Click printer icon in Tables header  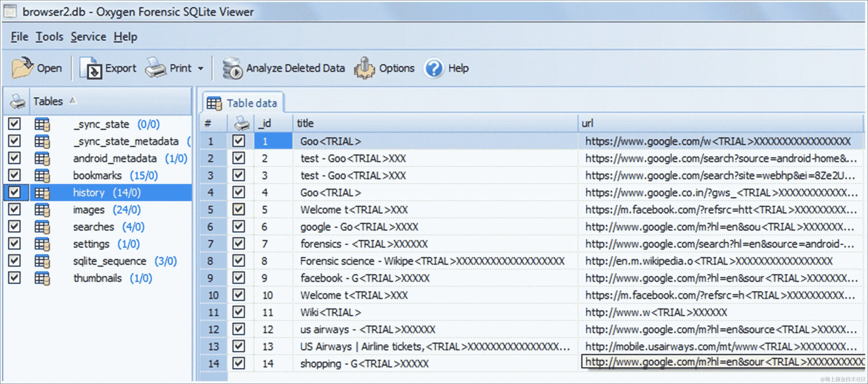pyautogui.click(x=17, y=101)
